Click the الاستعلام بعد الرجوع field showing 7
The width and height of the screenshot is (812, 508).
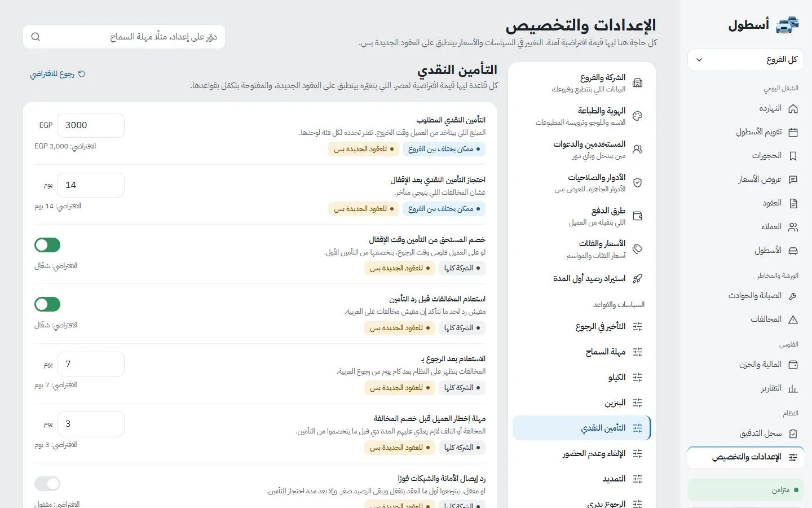click(x=91, y=364)
